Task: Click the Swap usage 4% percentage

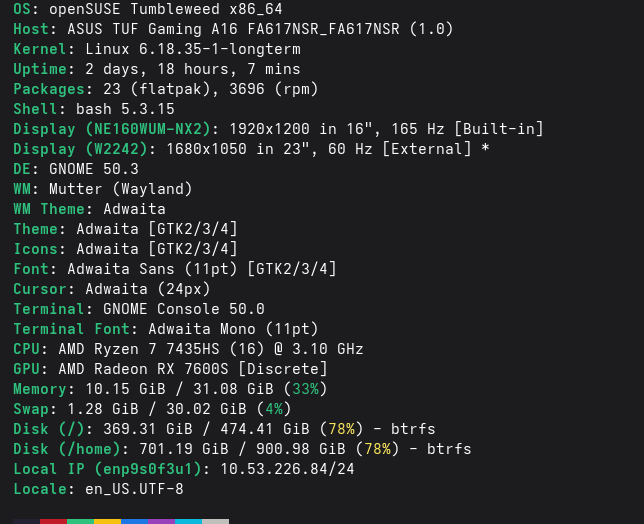Action: click(x=274, y=409)
